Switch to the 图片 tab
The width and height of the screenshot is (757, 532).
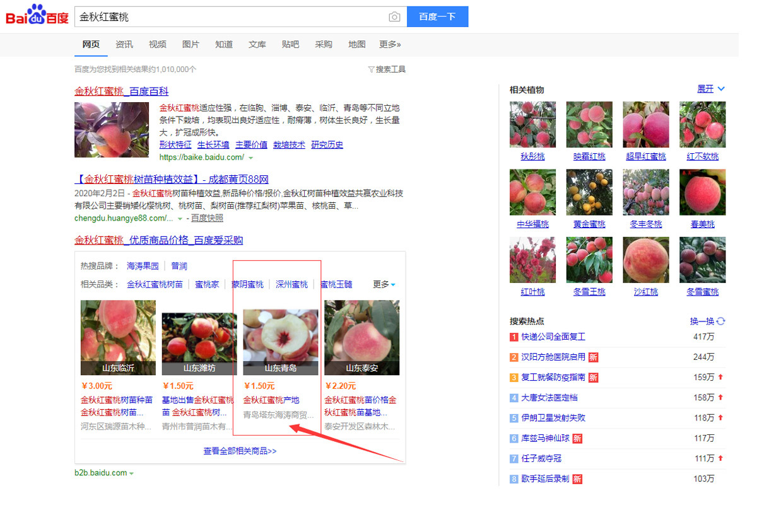191,44
